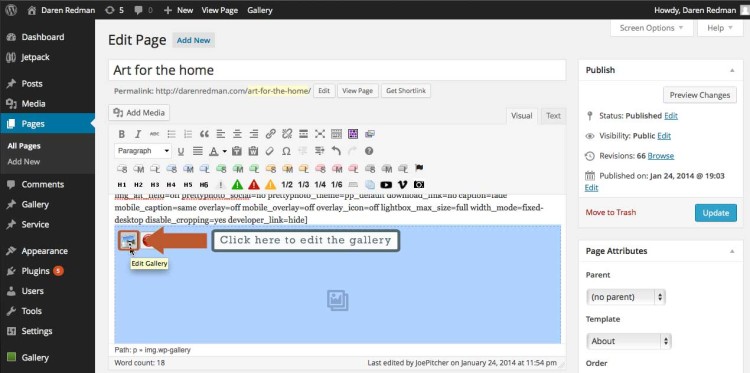Viewport: 750px width, 373px height.
Task: Remove link with the unlink icon
Action: (x=287, y=134)
